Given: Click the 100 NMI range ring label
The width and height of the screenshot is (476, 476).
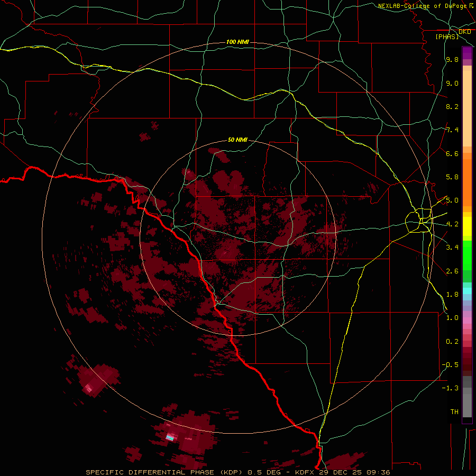Looking at the screenshot, I should [237, 42].
